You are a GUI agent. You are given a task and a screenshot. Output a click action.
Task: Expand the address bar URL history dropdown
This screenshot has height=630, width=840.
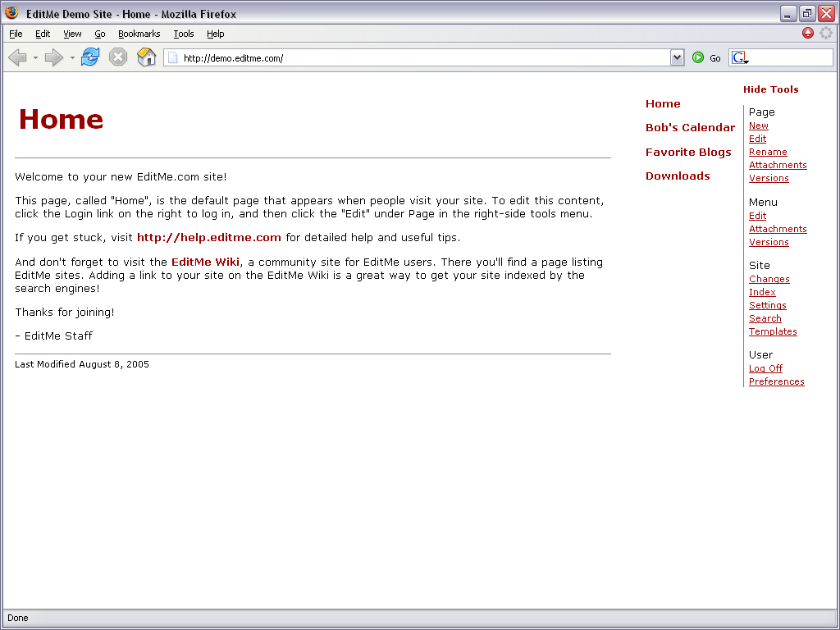(x=677, y=57)
